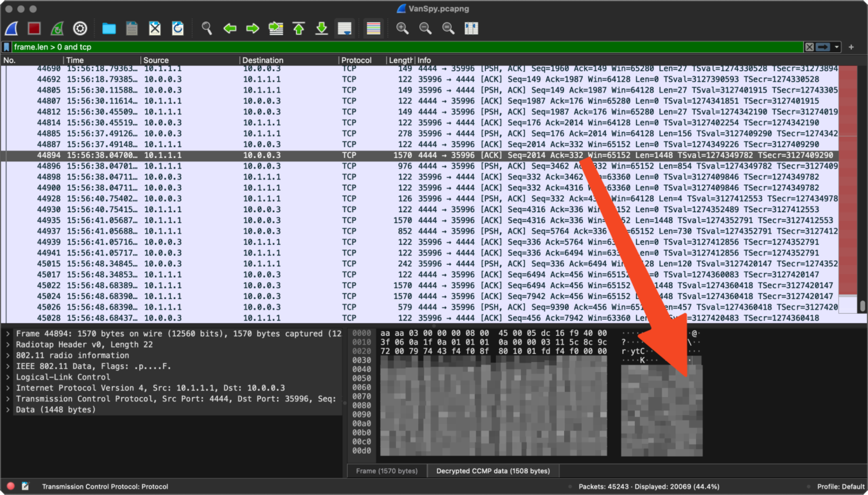The width and height of the screenshot is (868, 495).
Task: Sort packets by the Info column header
Action: (x=626, y=60)
